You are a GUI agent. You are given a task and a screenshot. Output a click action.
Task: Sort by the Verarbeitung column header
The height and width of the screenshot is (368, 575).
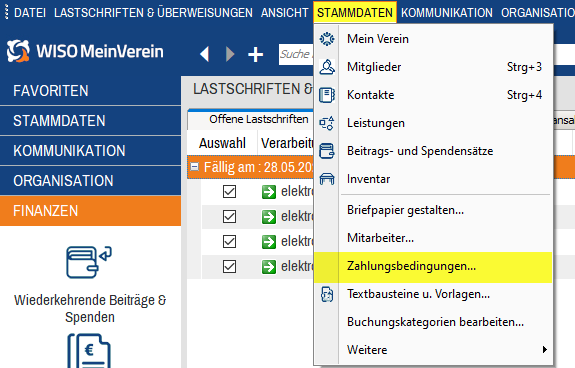click(286, 143)
